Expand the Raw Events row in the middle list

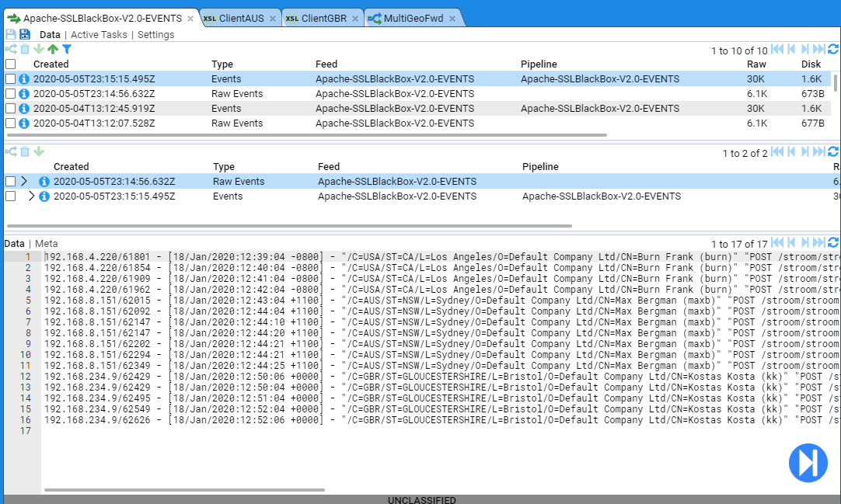(24, 182)
